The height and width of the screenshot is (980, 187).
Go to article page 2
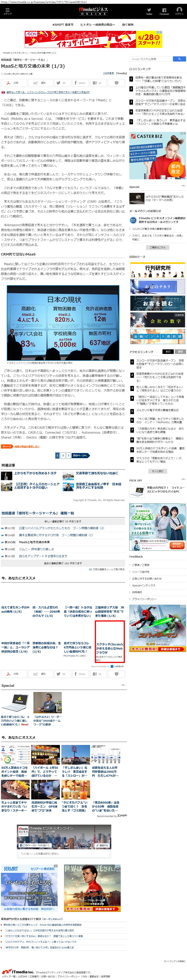[x=63, y=455]
